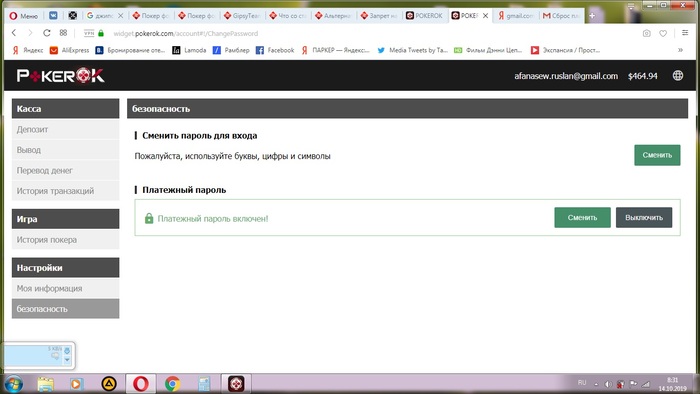700x394 pixels.
Task: Open the language globe icon
Action: pos(678,76)
